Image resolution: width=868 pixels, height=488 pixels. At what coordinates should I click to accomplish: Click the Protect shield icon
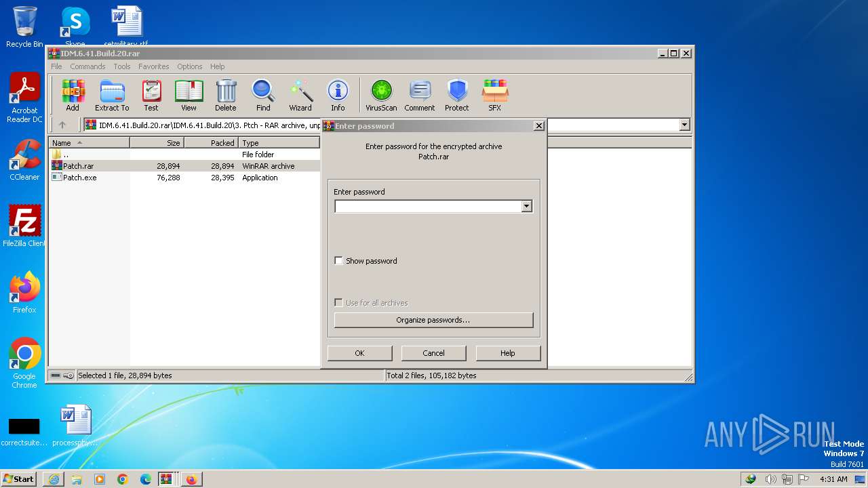click(457, 95)
